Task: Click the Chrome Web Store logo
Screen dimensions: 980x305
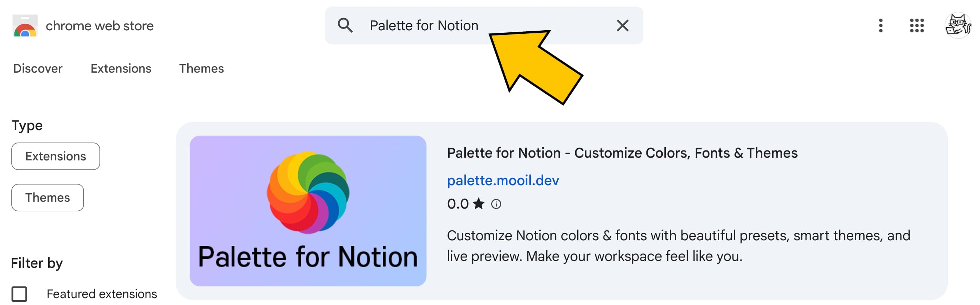Action: click(x=25, y=25)
